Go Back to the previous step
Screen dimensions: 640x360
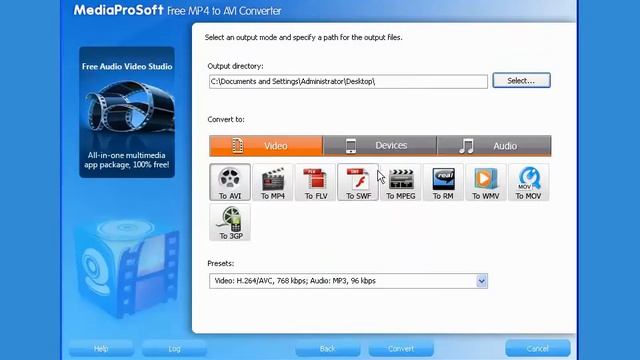click(328, 349)
